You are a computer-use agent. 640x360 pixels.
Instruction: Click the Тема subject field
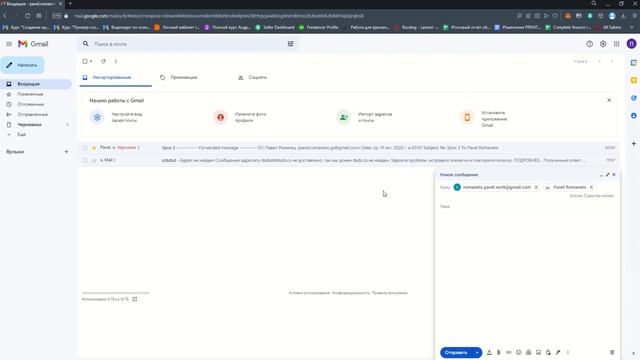[x=527, y=207]
